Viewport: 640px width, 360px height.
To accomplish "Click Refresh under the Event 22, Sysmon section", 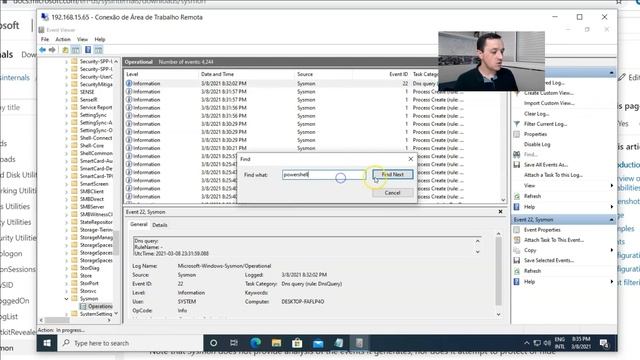I will tap(532, 271).
